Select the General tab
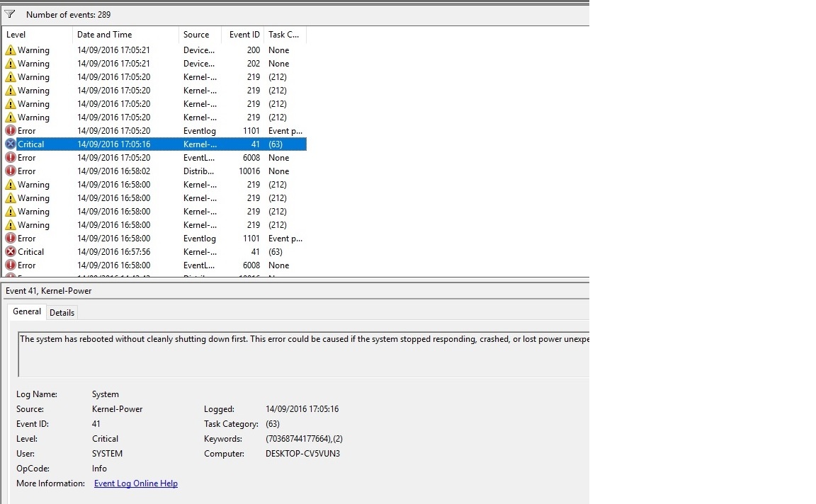This screenshot has width=816, height=504. [27, 312]
